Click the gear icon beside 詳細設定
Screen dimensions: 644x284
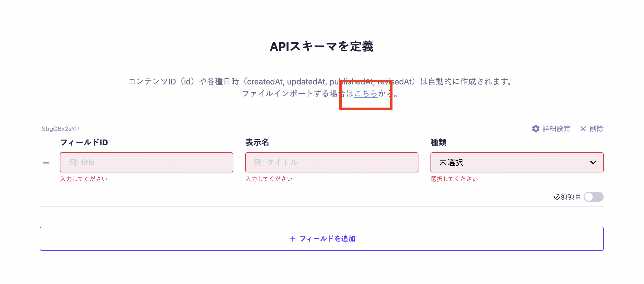click(x=535, y=129)
